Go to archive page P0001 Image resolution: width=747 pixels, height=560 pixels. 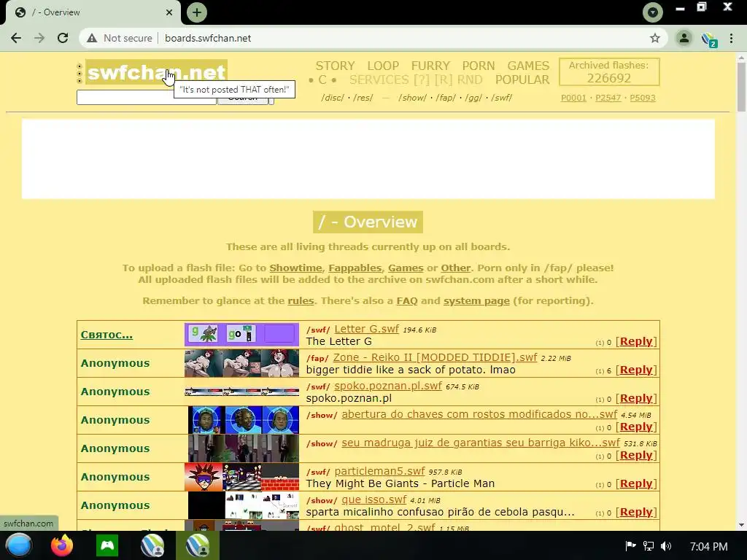point(573,98)
